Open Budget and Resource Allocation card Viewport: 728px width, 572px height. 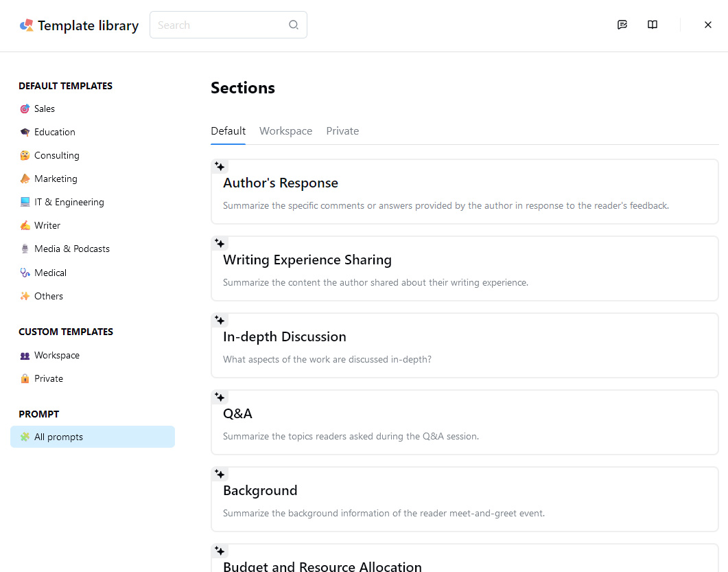click(465, 558)
